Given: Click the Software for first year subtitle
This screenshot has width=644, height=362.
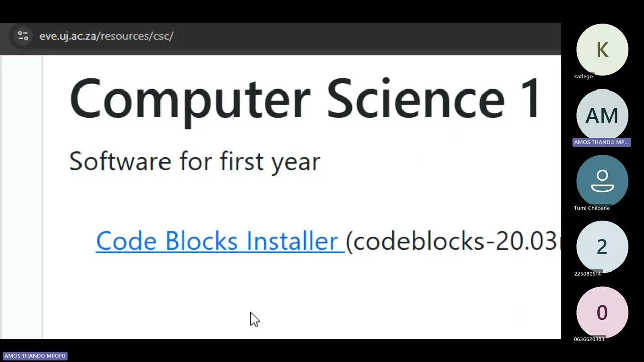Looking at the screenshot, I should coord(195,161).
